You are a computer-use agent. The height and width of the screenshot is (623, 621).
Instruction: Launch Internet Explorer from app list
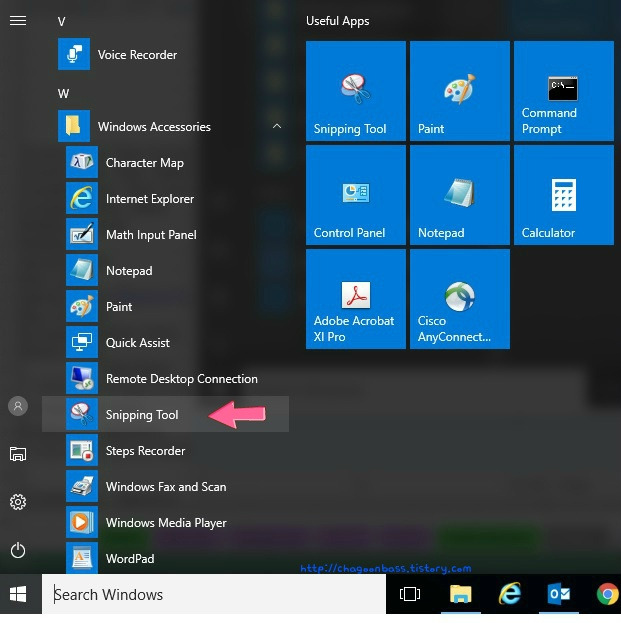82,198
